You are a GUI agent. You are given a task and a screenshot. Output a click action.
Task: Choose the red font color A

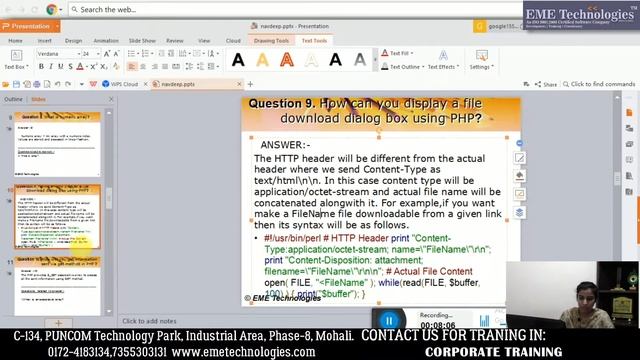pos(80,67)
